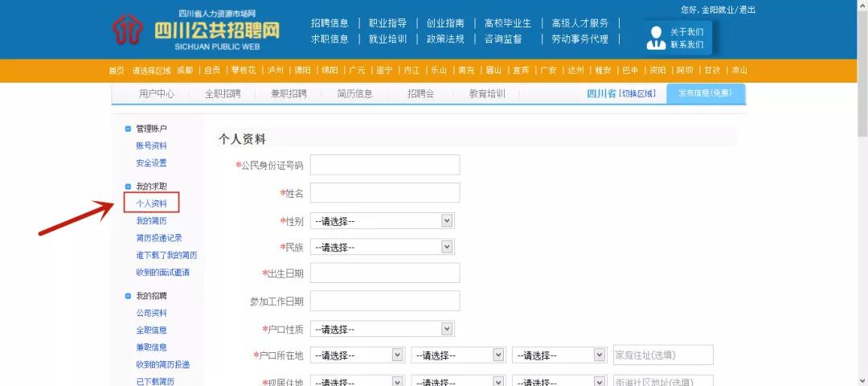Click the 切换区域 link
Image resolution: width=868 pixels, height=386 pixels.
tap(637, 94)
